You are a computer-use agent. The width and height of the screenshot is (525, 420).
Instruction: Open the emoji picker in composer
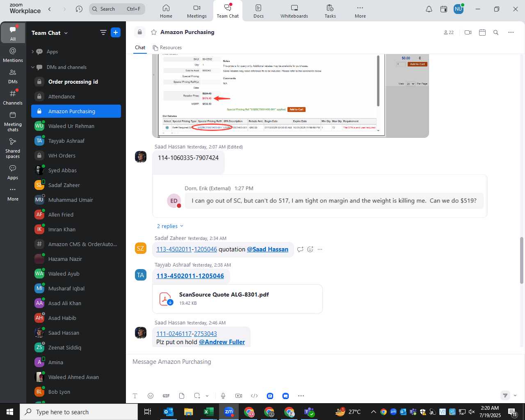[151, 396]
